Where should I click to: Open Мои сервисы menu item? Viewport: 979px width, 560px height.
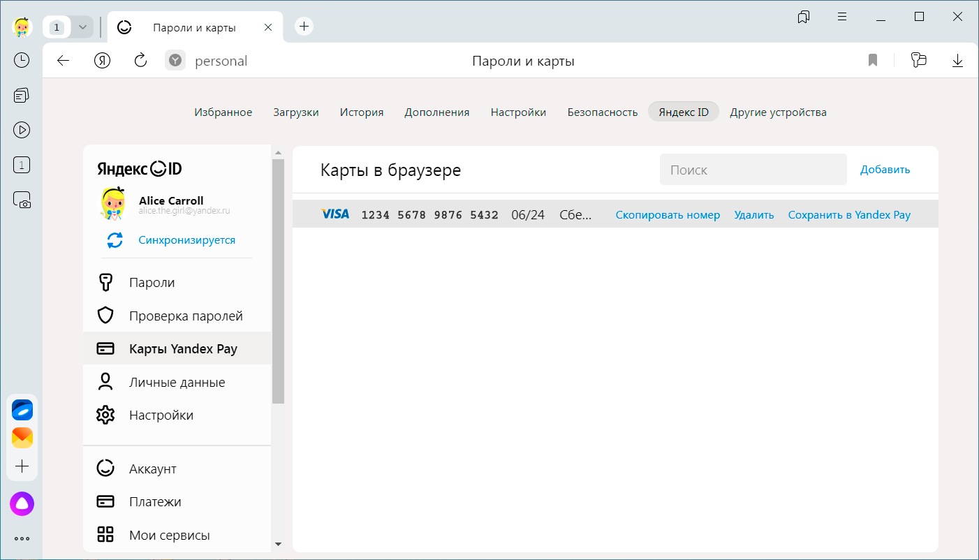coord(177,535)
